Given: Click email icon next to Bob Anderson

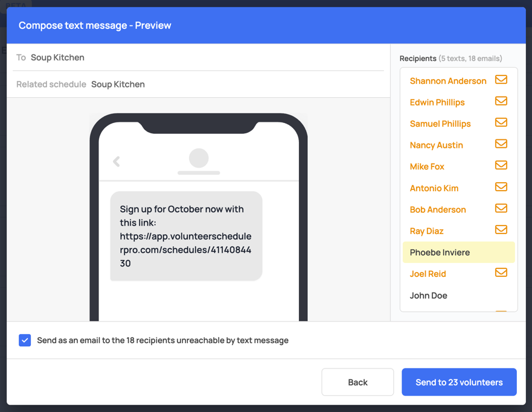Looking at the screenshot, I should tap(501, 208).
